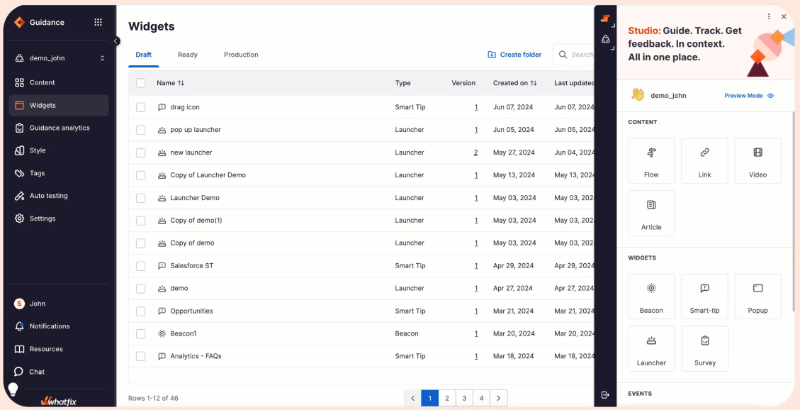800x410 pixels.
Task: Open Guidance analytics in sidebar
Action: [59, 128]
